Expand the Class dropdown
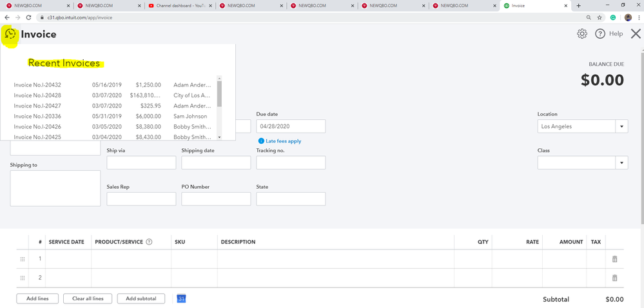The width and height of the screenshot is (644, 308). pyautogui.click(x=622, y=163)
